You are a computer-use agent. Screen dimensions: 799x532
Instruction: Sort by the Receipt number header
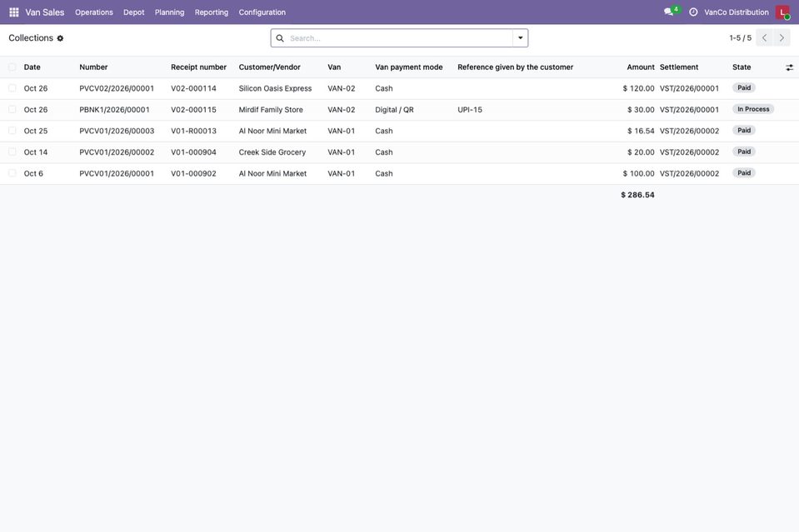tap(199, 67)
